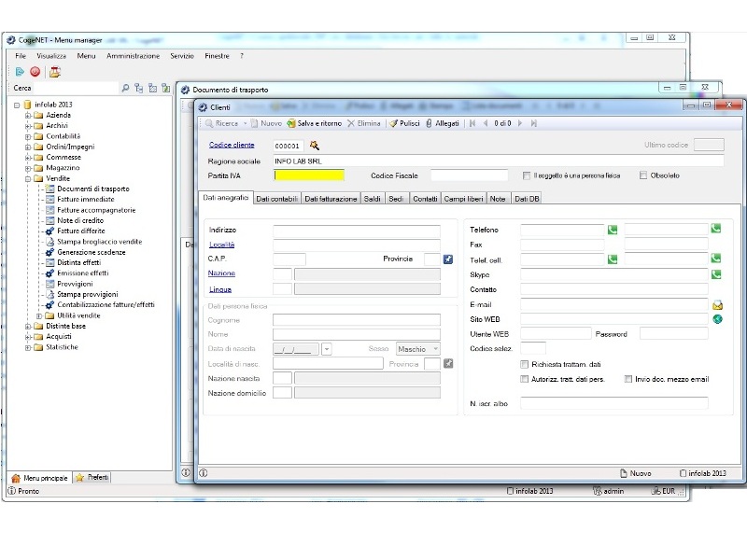Expand the Utilità vendite folder

tap(39, 315)
